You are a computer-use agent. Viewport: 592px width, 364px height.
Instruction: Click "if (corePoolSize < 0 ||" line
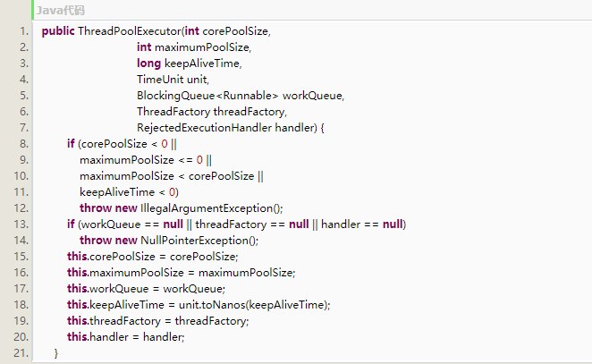122,144
